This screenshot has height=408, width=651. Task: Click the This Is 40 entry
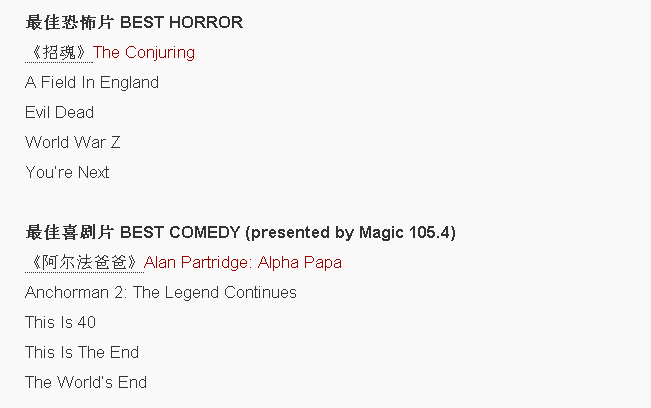click(60, 322)
